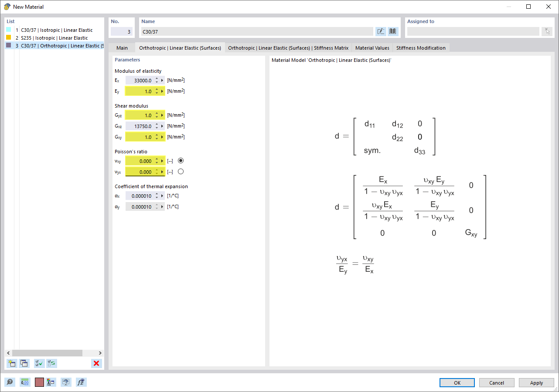
Task: Open the fx formula view icon
Action: pyautogui.click(x=81, y=382)
